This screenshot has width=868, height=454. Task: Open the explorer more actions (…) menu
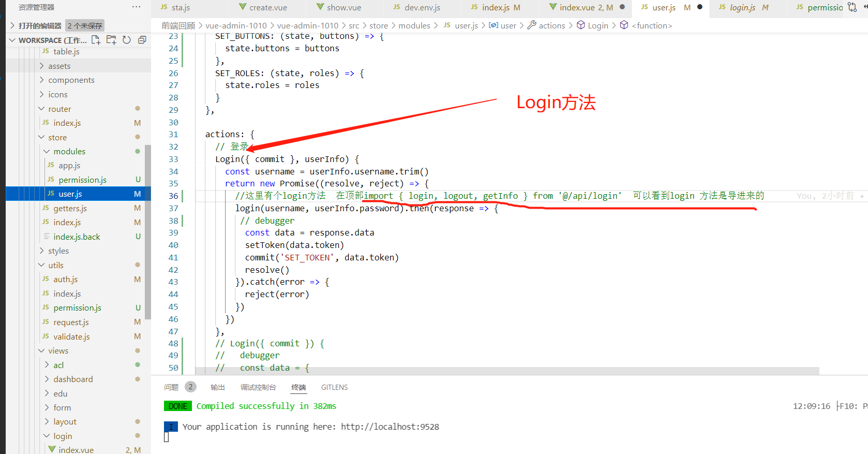136,7
